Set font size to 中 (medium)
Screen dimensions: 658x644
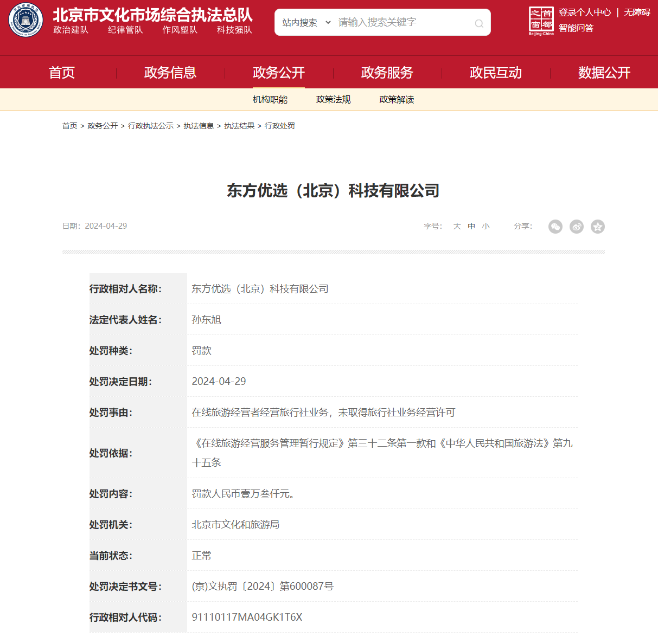(x=471, y=227)
